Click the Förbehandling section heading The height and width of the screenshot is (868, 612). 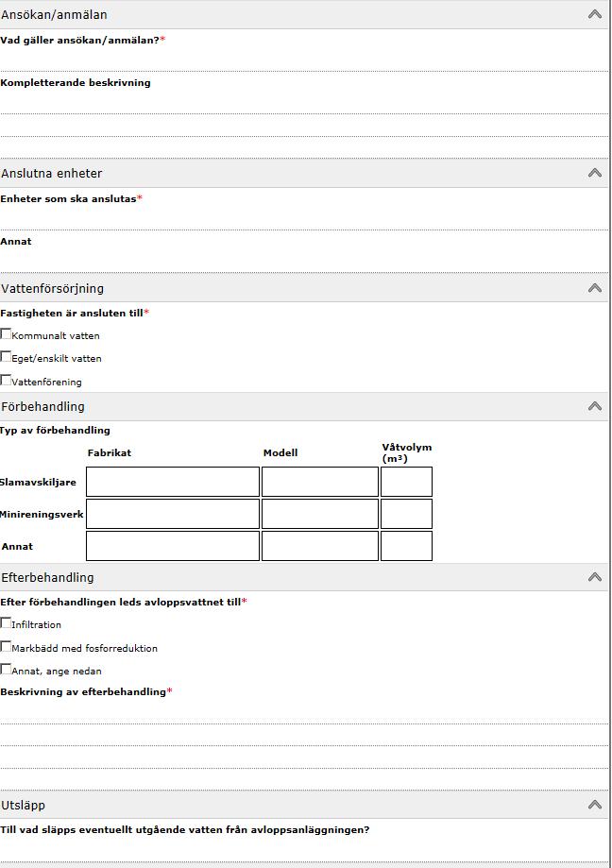43,407
